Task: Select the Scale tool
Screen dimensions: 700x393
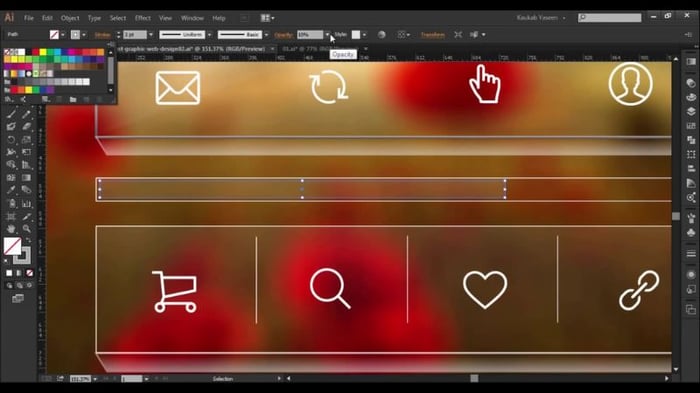Action: [26, 140]
